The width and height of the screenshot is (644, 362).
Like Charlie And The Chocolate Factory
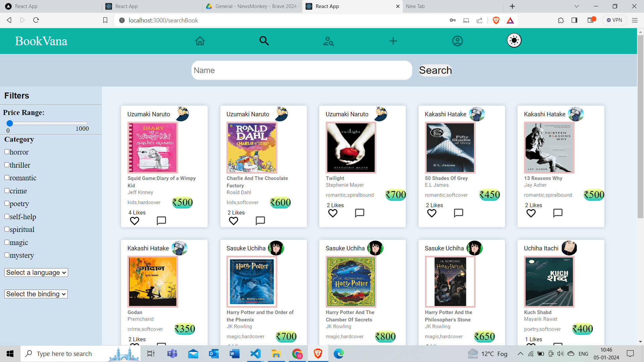tap(233, 221)
